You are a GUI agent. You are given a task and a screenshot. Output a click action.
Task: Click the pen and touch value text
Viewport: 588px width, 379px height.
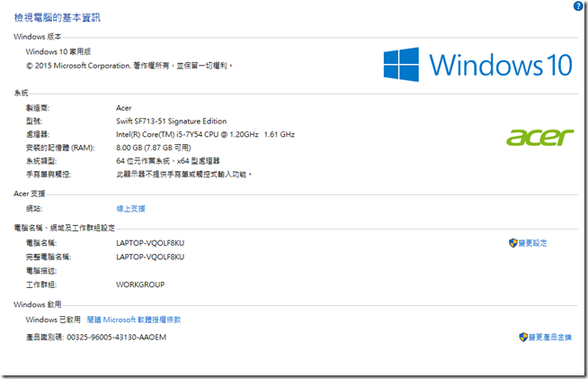tap(183, 175)
